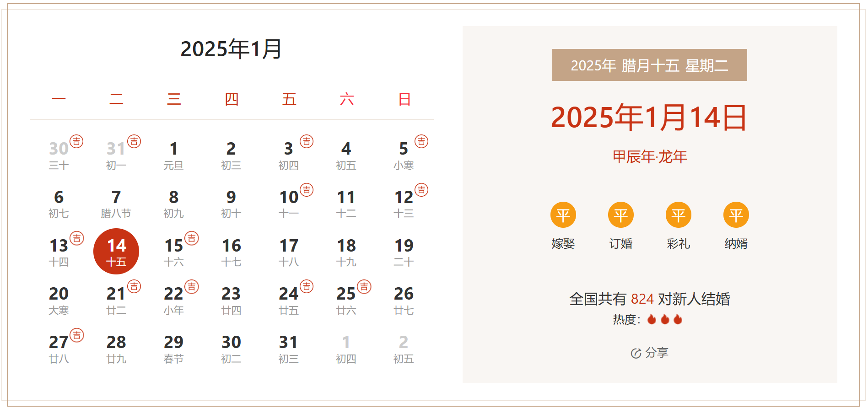
Task: Click the 吉 badge on January 15
Action: (192, 238)
